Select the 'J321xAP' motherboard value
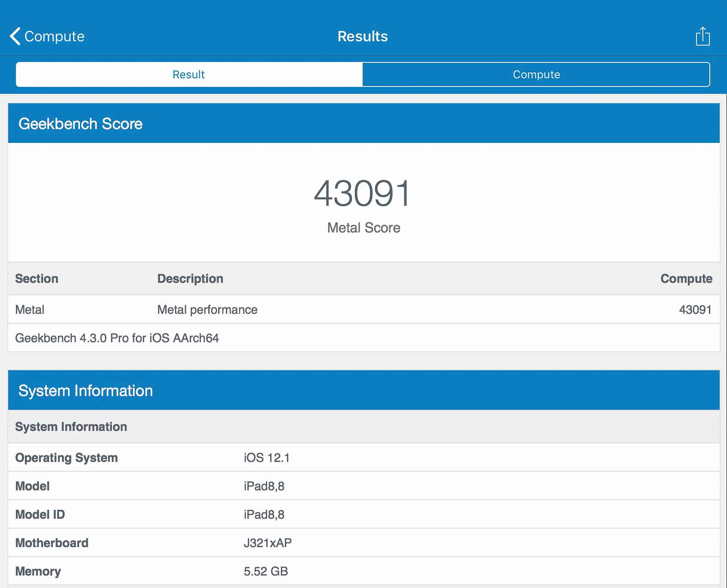 tap(268, 542)
